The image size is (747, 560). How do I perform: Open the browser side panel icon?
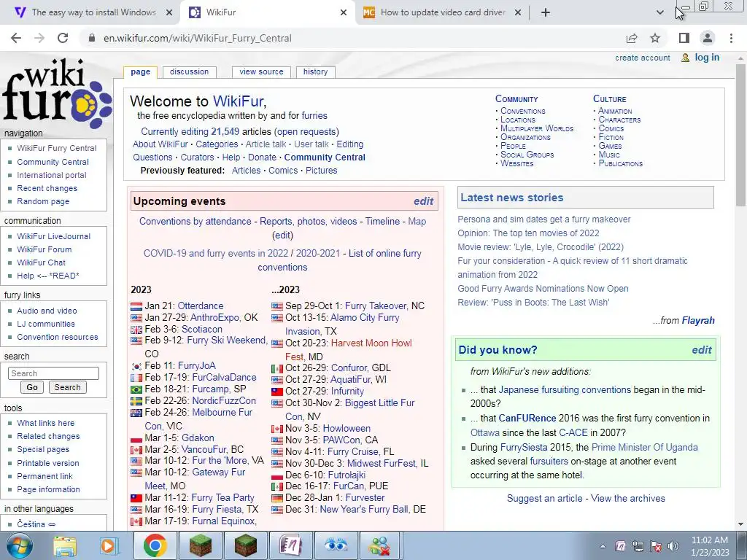684,38
